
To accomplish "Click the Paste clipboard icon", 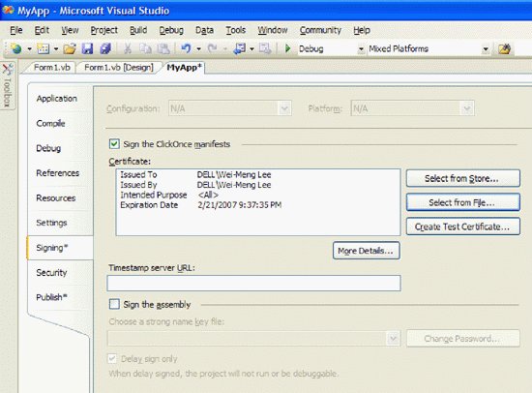I will coord(163,49).
